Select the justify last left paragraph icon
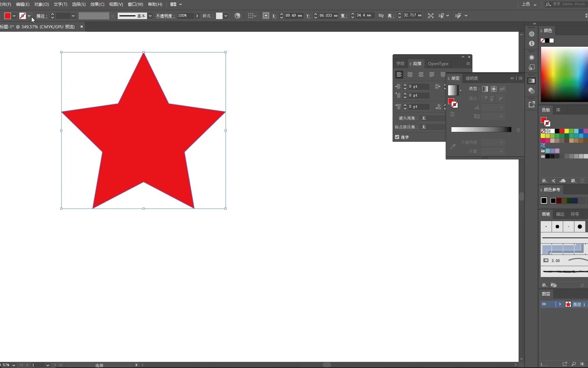Image resolution: width=588 pixels, height=368 pixels. (x=432, y=74)
